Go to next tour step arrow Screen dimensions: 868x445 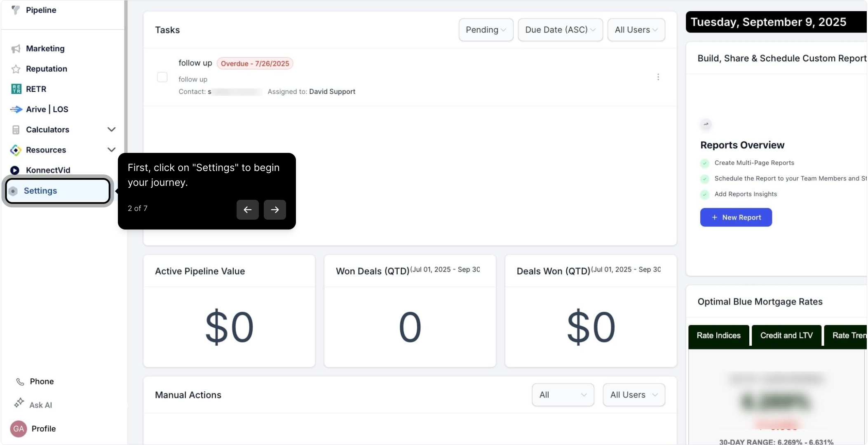[274, 210]
